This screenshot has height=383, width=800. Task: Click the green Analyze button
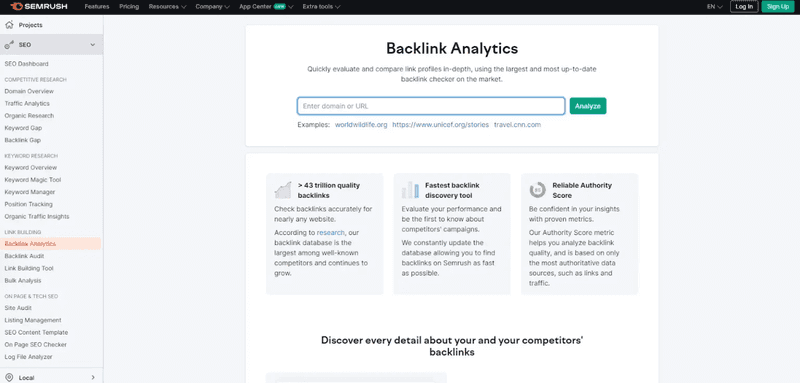tap(588, 106)
